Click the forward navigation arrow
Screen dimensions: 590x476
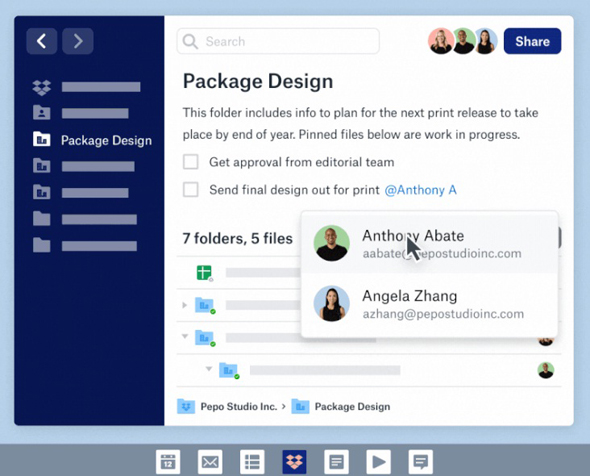tap(78, 41)
